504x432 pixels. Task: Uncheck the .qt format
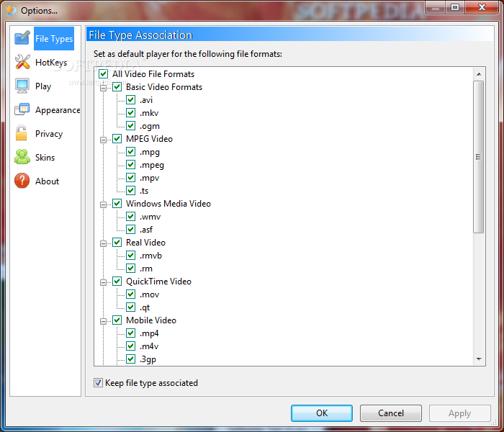pyautogui.click(x=130, y=307)
